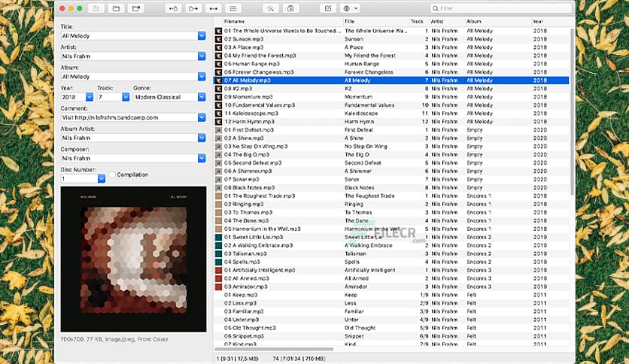Viewport: 629px width, 364px height.
Task: Click the title cell Fundamental Values
Action: coord(369,105)
